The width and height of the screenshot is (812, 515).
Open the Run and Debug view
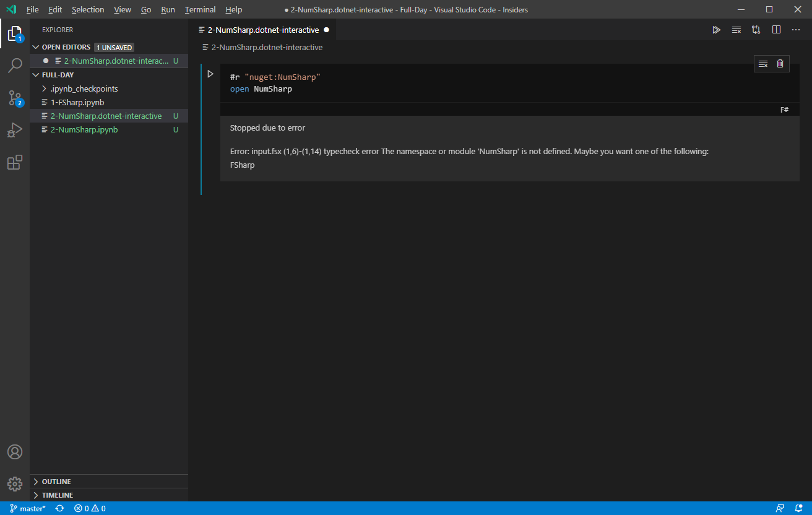pyautogui.click(x=15, y=130)
